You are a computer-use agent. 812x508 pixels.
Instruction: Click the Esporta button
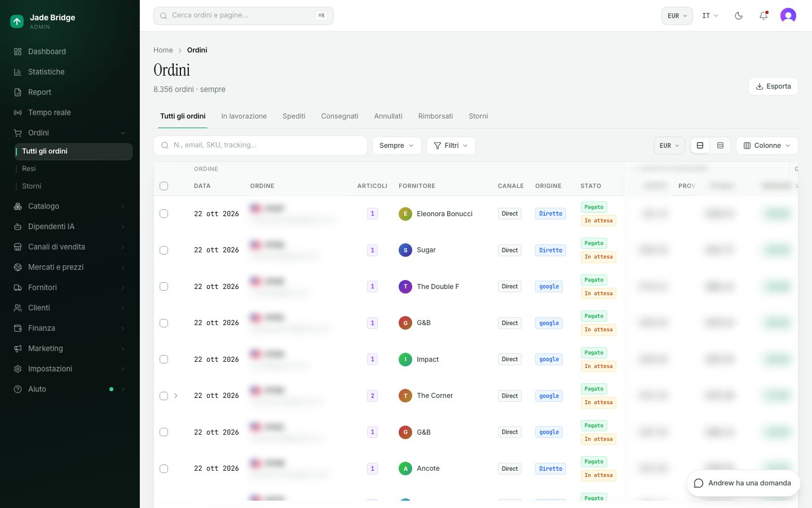tap(773, 86)
